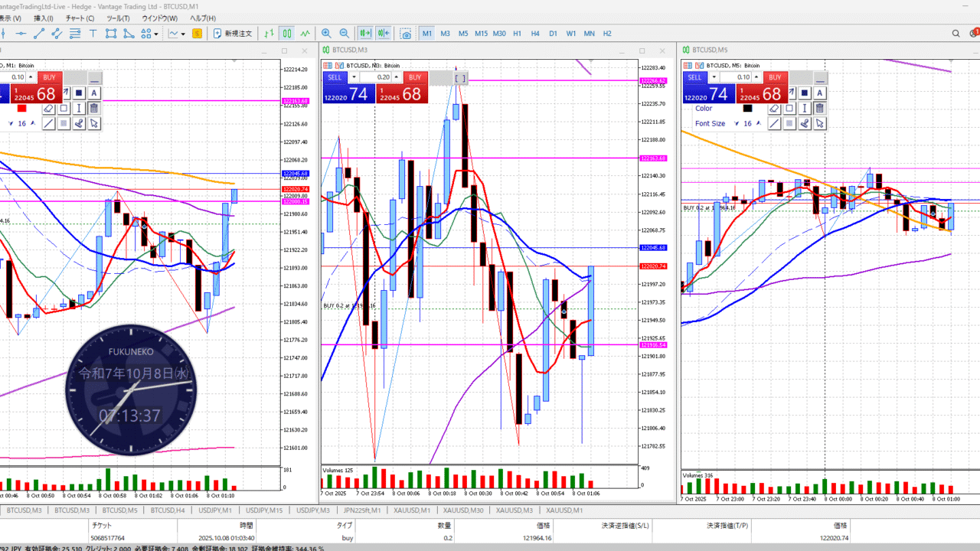This screenshot has height=551, width=980.
Task: Decrease lot volume arrow on M3 chart
Action: pos(354,77)
